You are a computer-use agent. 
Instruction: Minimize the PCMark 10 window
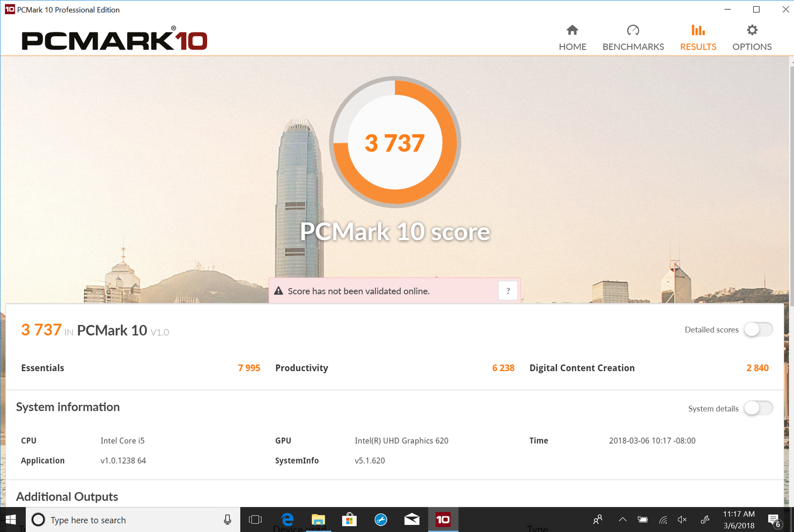[728, 9]
